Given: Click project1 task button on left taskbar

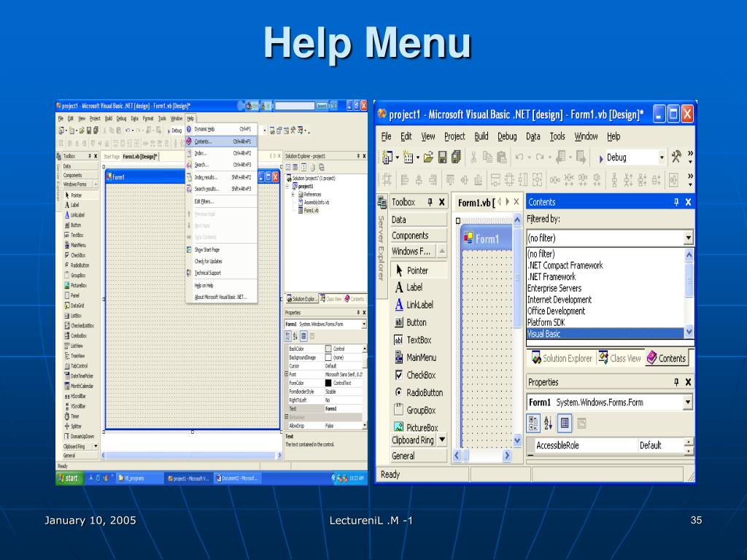Looking at the screenshot, I should click(189, 478).
